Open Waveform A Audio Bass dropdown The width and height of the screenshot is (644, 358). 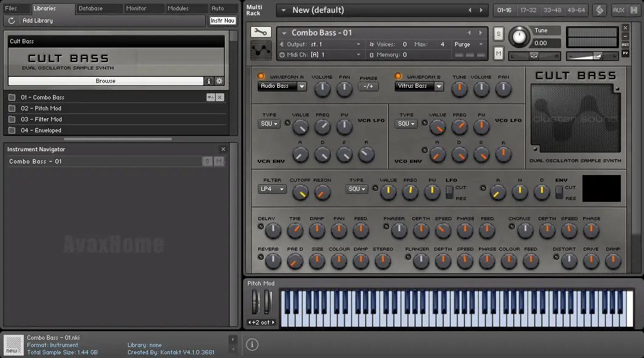coord(282,87)
